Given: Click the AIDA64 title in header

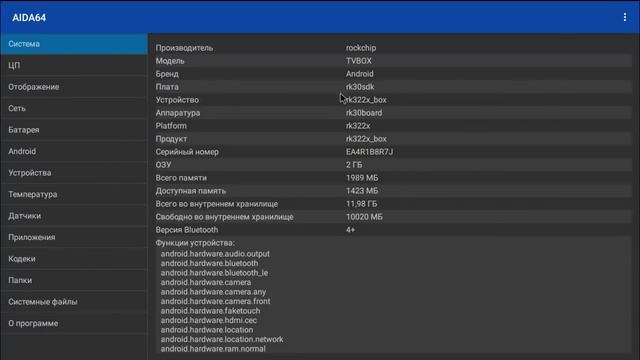Looking at the screenshot, I should [x=29, y=18].
